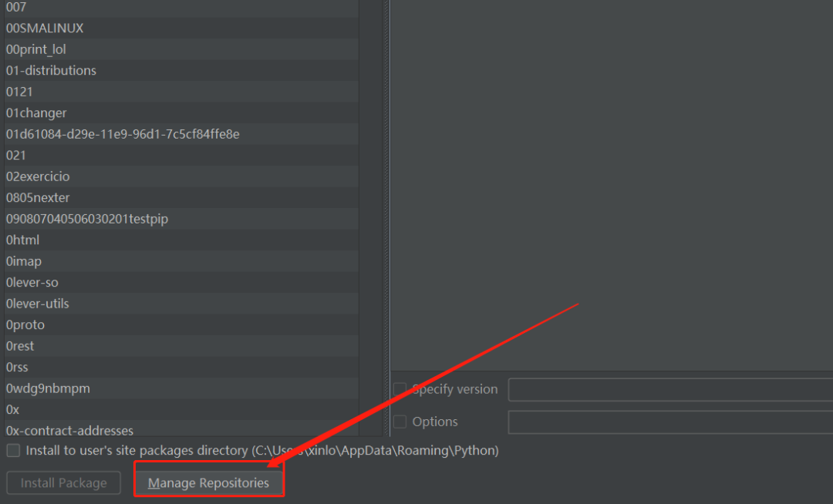Choose the 00print_lol package
The width and height of the screenshot is (833, 504).
coord(36,49)
